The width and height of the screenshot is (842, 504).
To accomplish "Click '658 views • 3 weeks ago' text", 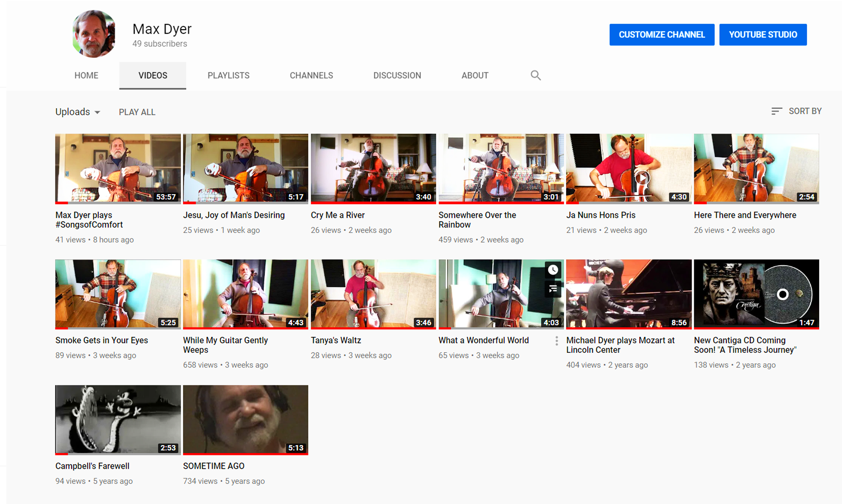I will pos(226,365).
